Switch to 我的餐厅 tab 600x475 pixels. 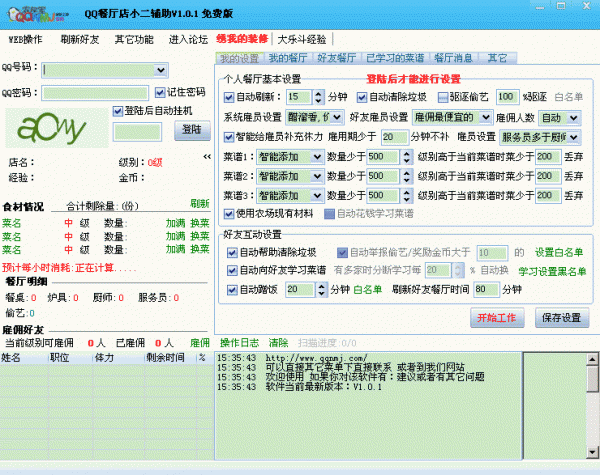288,58
